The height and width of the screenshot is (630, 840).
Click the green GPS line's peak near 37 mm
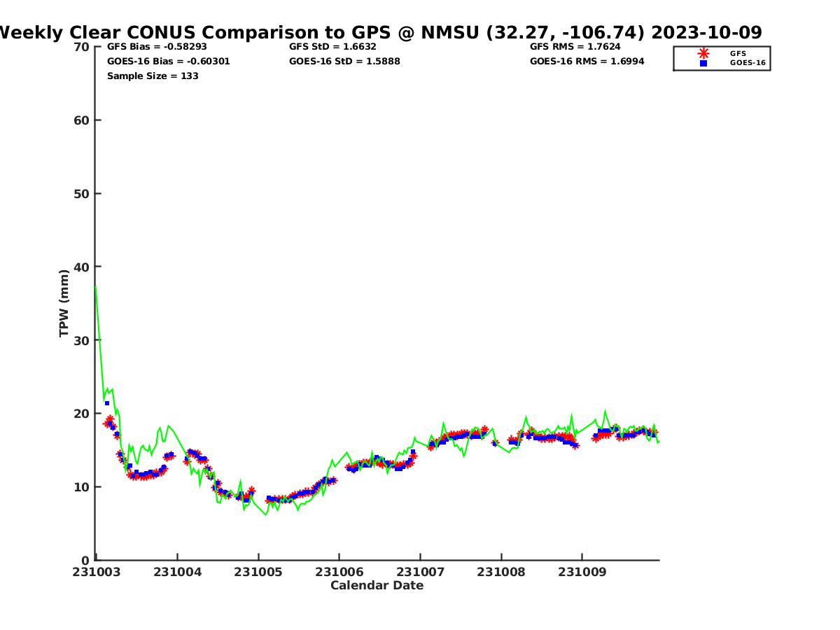pos(95,286)
